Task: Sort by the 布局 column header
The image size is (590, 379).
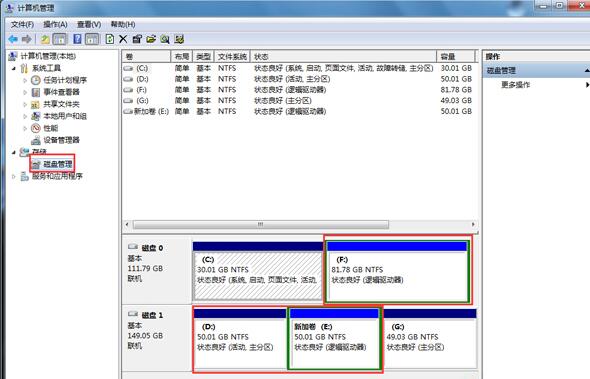Action: (182, 56)
